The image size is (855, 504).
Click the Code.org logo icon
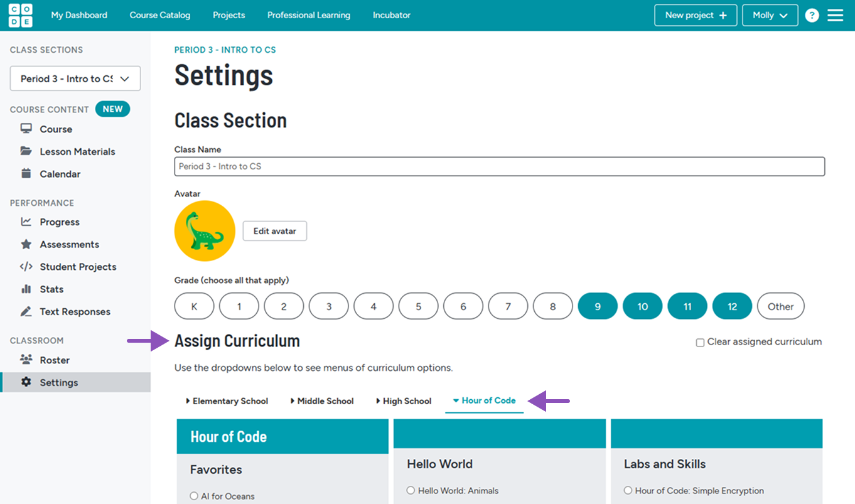click(20, 15)
